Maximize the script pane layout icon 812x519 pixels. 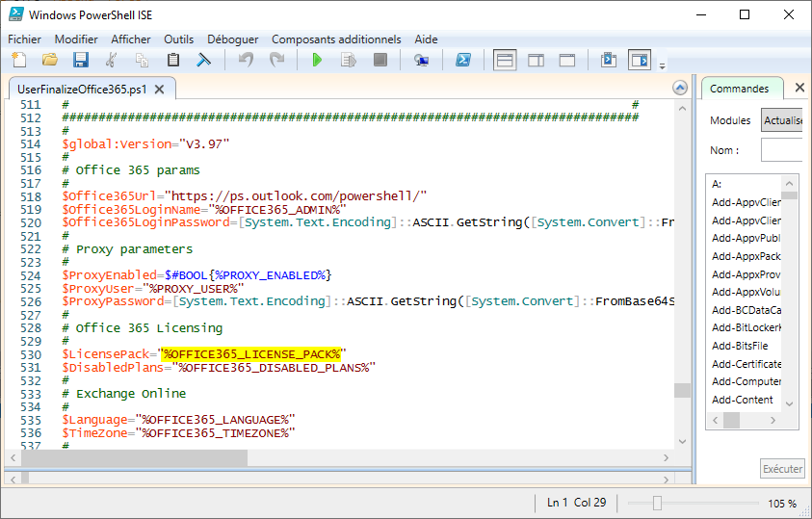pyautogui.click(x=567, y=60)
